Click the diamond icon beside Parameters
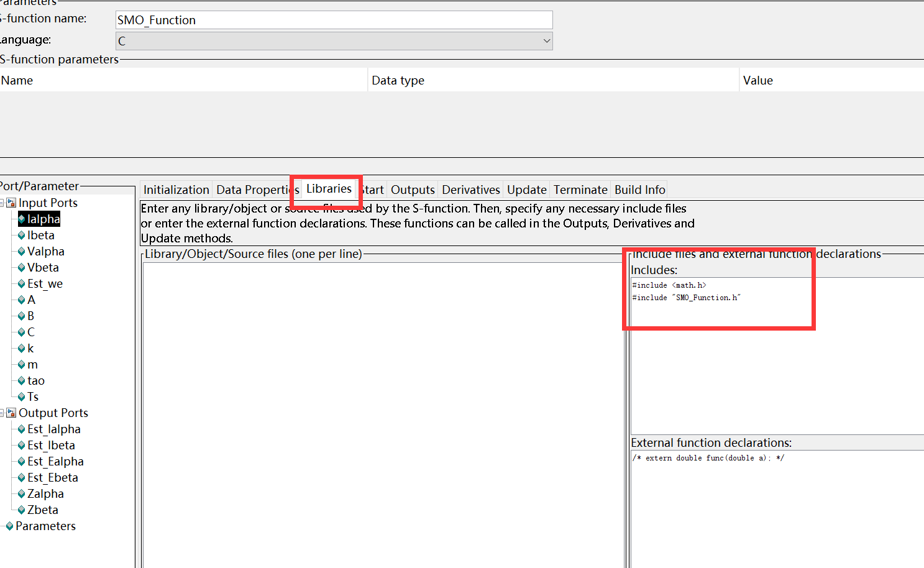The width and height of the screenshot is (924, 568). coord(9,526)
